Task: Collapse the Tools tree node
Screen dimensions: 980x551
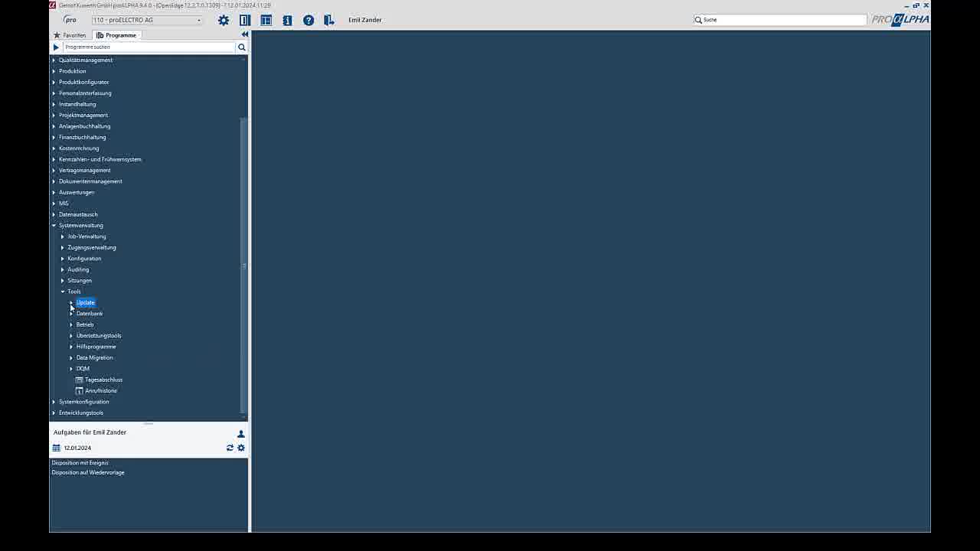Action: click(63, 292)
